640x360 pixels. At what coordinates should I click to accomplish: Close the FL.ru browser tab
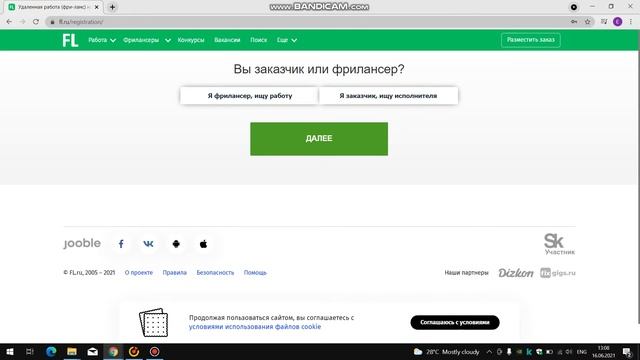point(97,7)
